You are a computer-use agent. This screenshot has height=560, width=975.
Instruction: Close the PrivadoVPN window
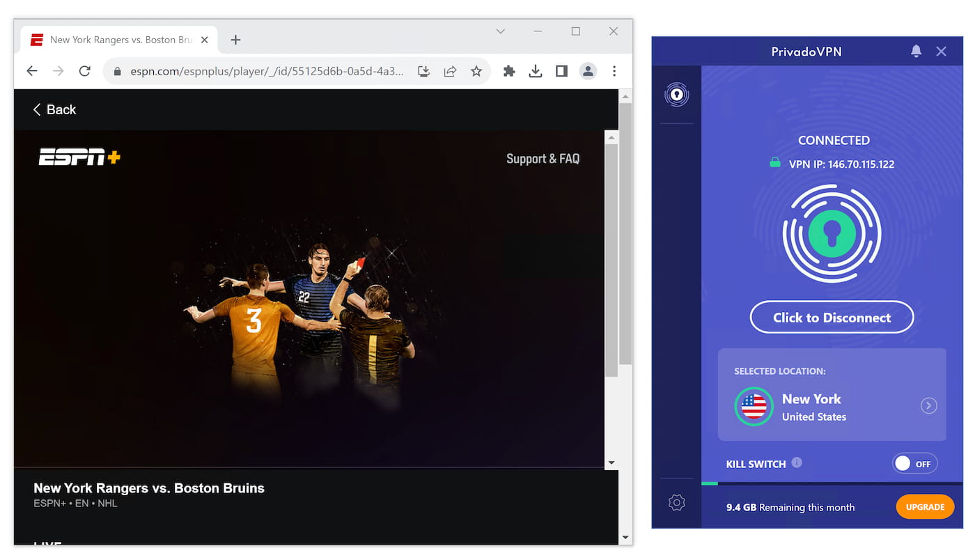942,52
